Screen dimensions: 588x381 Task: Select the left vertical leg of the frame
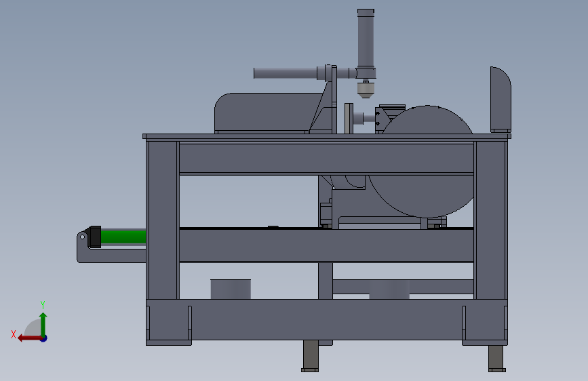(x=163, y=220)
